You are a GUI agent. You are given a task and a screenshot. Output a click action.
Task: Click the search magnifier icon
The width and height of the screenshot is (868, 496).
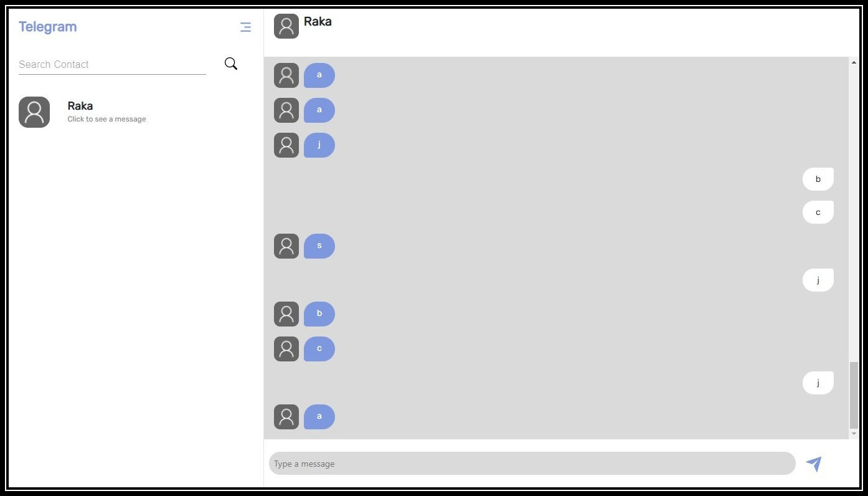[x=231, y=64]
